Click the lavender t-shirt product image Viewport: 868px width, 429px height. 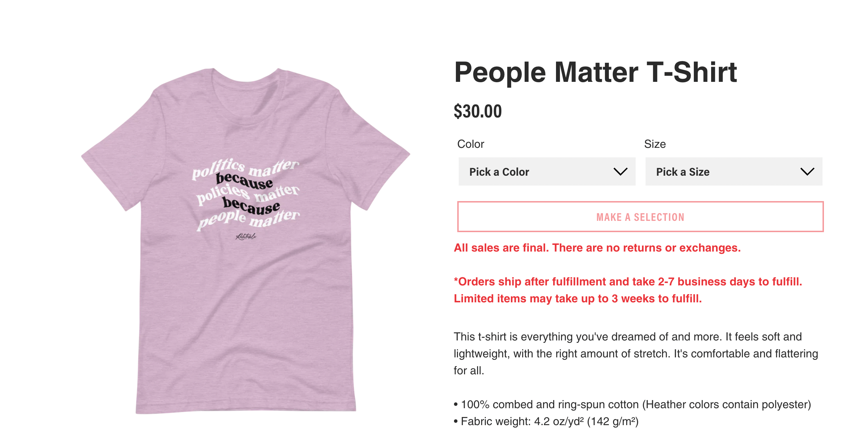[x=246, y=241]
